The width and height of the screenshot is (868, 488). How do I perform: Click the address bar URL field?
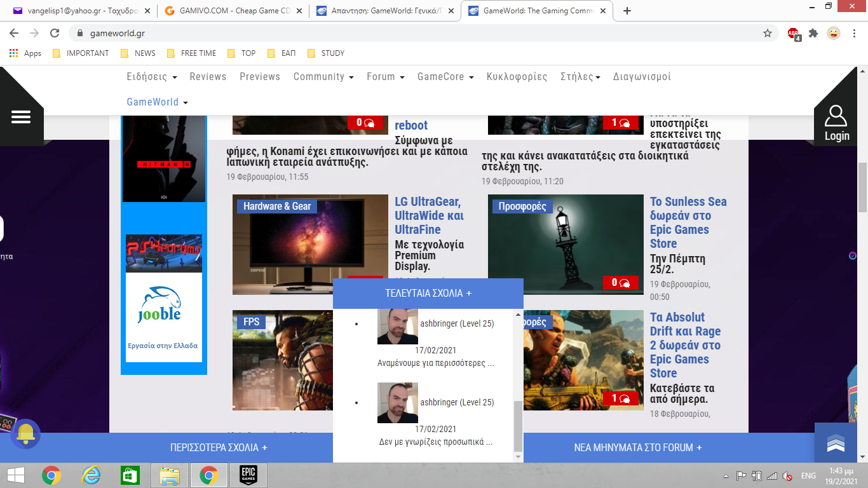pyautogui.click(x=419, y=33)
